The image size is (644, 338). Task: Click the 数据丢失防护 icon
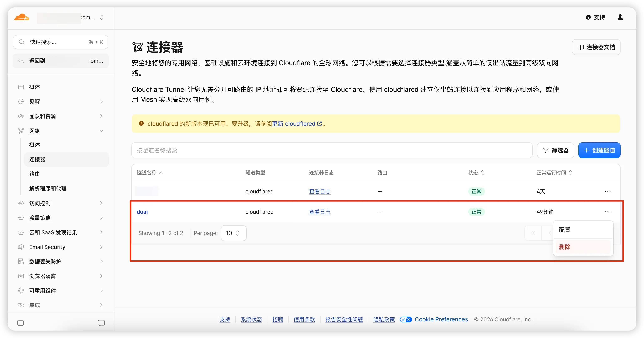tap(21, 261)
